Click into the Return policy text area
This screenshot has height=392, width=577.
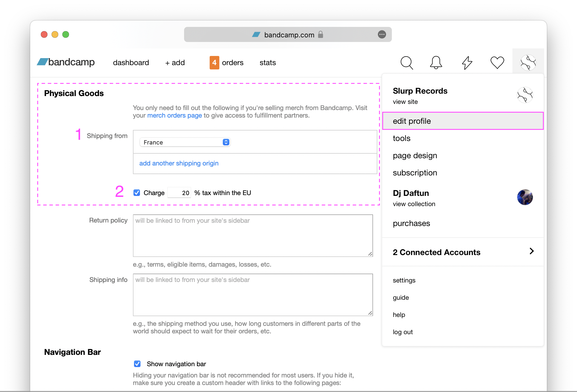coord(253,236)
